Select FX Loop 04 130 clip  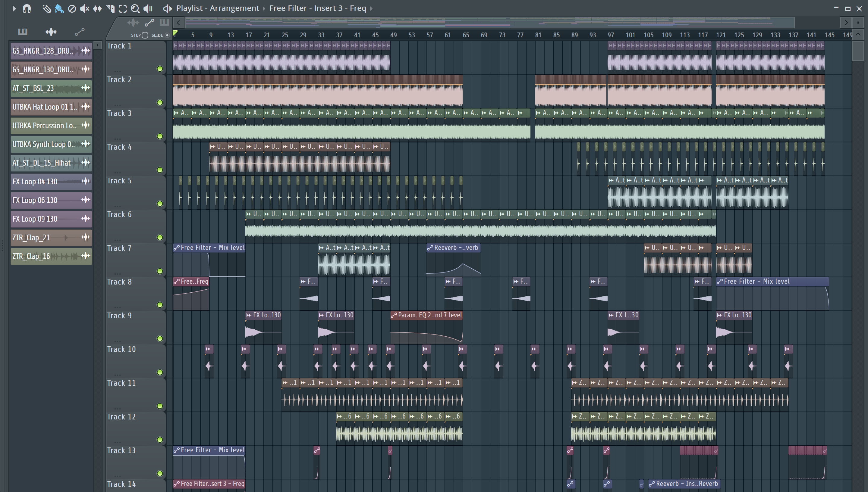[51, 182]
